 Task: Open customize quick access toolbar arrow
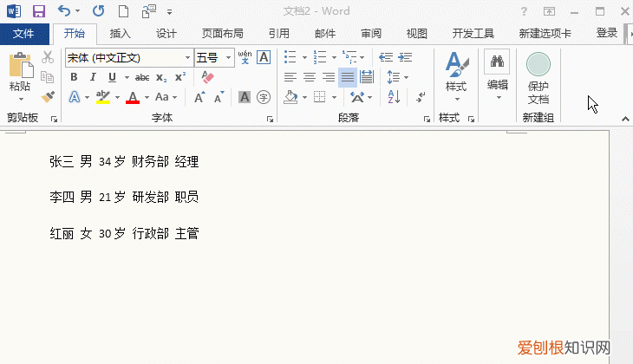click(170, 12)
